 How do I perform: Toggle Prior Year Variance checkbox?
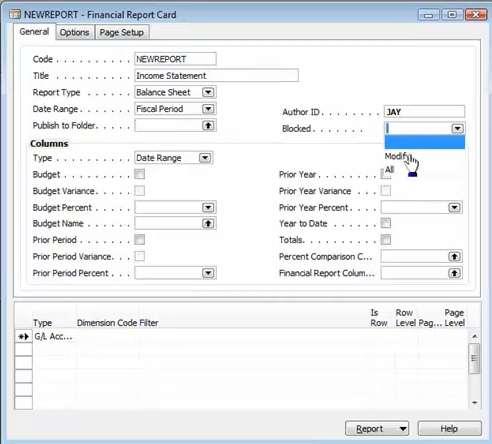(x=386, y=190)
